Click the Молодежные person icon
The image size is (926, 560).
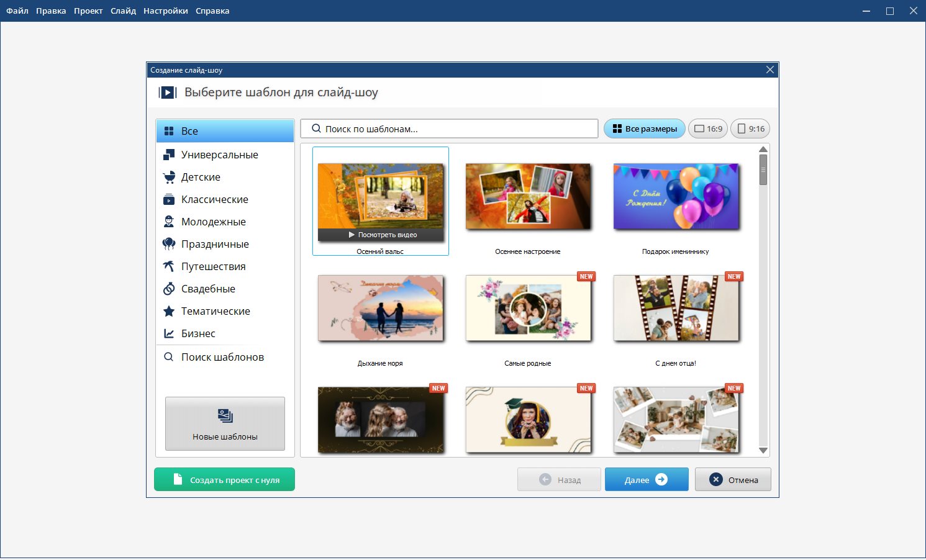click(169, 222)
